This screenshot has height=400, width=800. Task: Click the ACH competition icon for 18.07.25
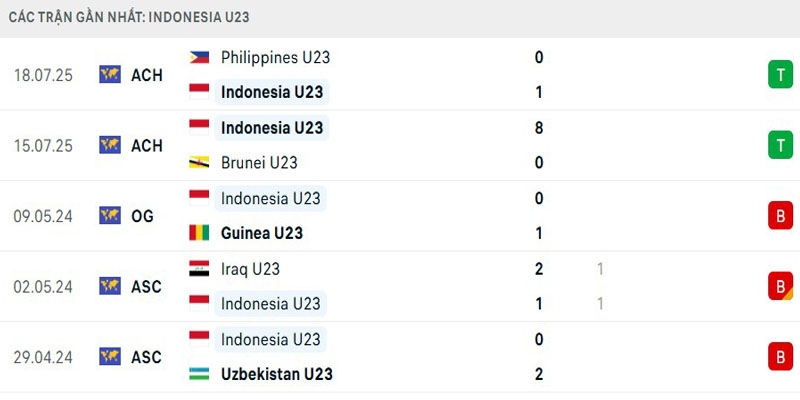[110, 74]
